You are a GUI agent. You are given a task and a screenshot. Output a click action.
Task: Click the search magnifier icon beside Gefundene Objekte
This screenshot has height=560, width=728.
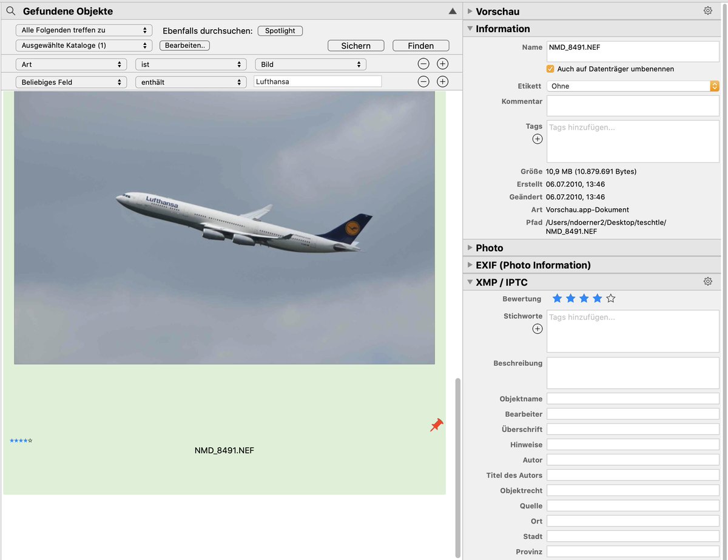coord(10,11)
